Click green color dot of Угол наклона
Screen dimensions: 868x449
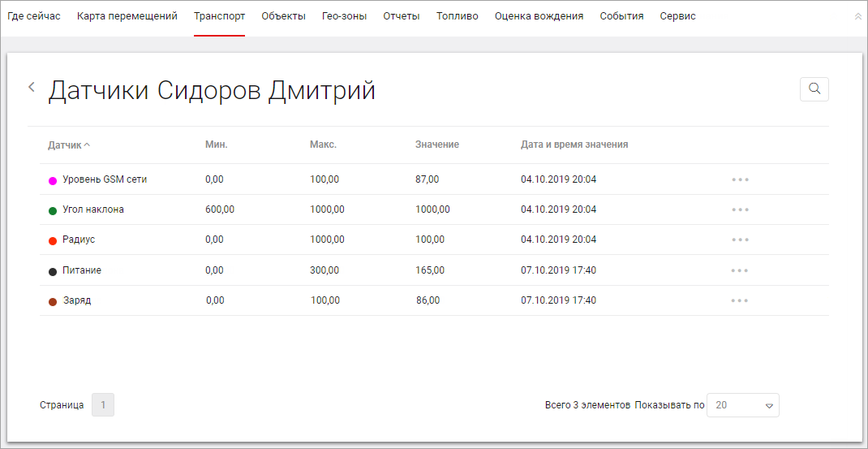[x=54, y=211]
